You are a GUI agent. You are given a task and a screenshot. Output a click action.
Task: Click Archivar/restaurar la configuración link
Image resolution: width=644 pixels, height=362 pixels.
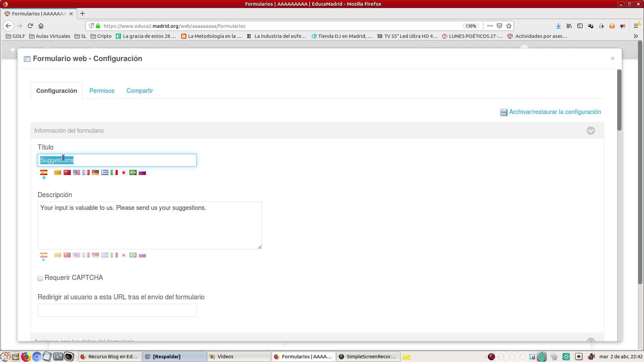click(x=554, y=112)
